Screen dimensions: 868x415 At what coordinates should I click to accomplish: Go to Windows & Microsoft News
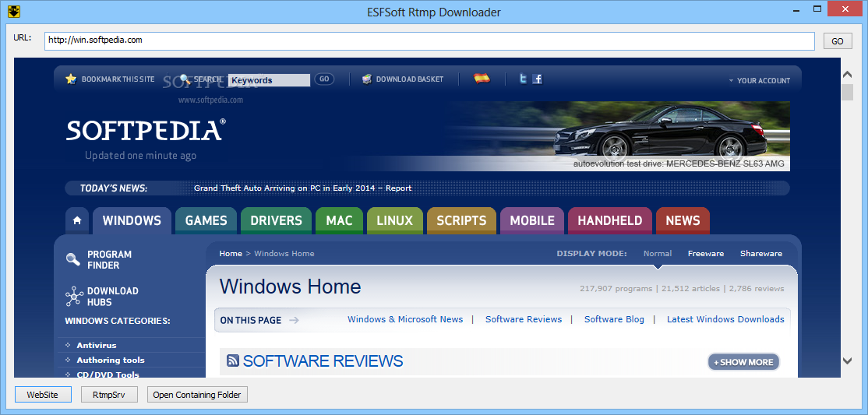click(x=405, y=319)
